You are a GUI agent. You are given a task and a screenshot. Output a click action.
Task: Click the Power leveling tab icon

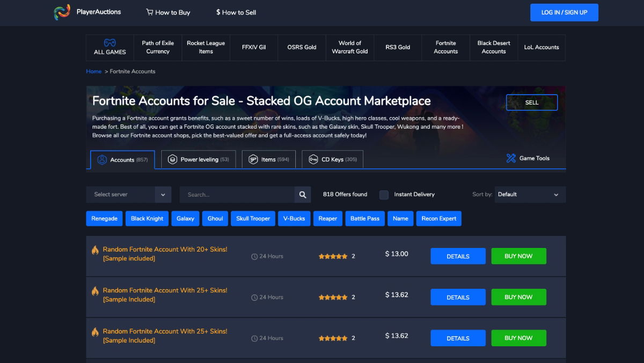coord(172,159)
